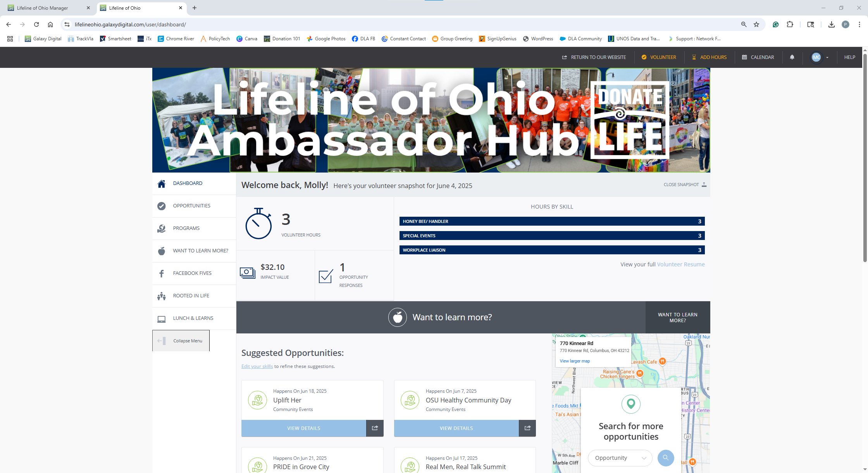Open the Chrome three-dot menu
This screenshot has height=473, width=868.
tap(859, 24)
